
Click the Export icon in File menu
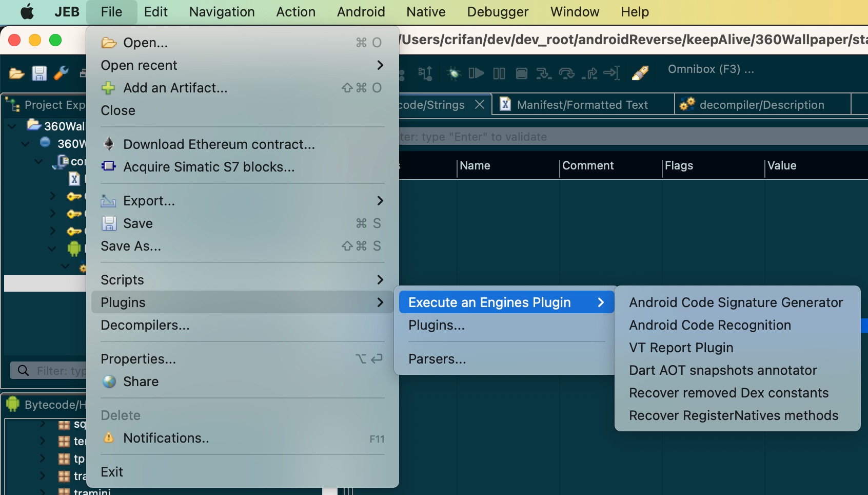pos(108,201)
